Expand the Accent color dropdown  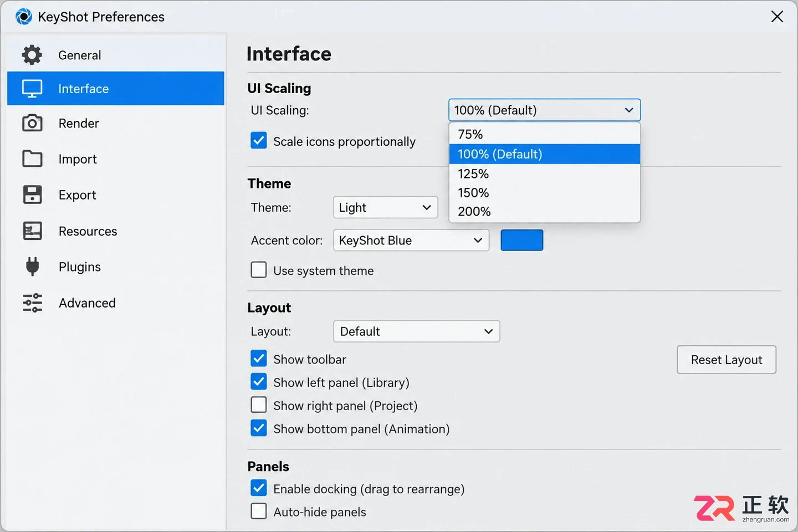[x=411, y=240]
